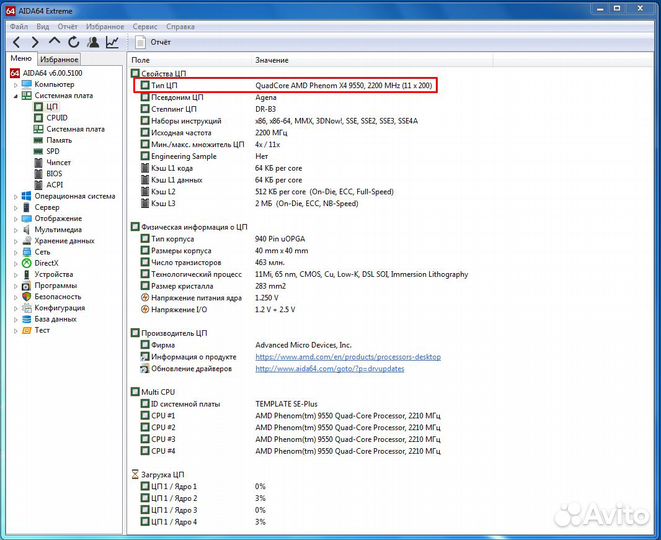
Task: Select the Тип ЦП row
Action: pos(286,85)
